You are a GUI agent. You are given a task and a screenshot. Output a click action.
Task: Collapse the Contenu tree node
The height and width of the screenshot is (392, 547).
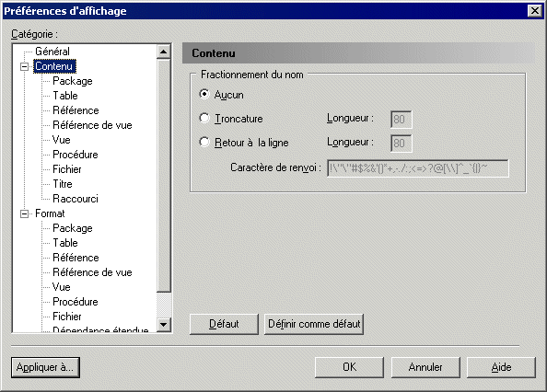[x=25, y=66]
